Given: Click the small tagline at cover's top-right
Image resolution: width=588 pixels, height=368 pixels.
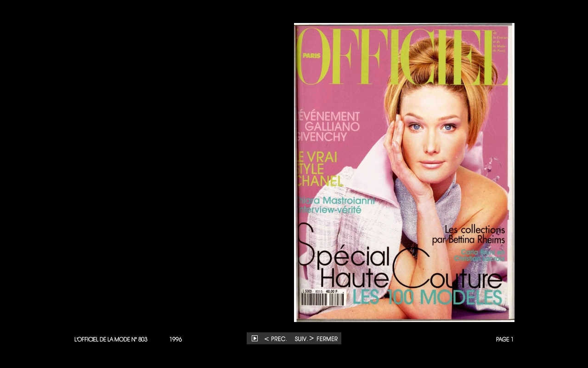Looking at the screenshot, I should coord(500,41).
